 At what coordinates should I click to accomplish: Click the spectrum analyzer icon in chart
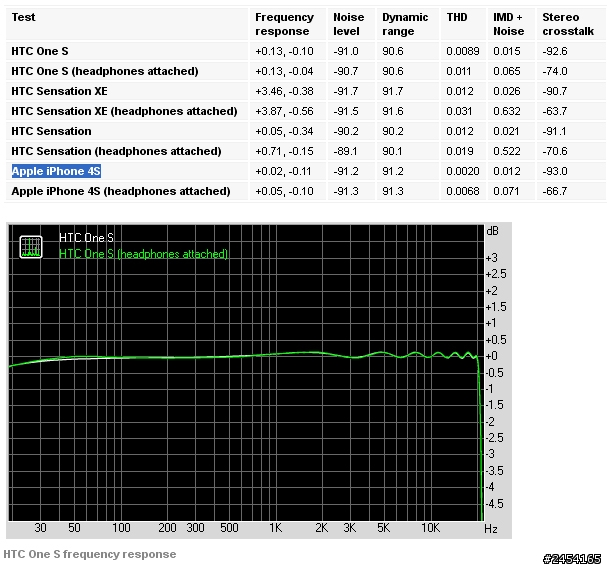(x=31, y=247)
